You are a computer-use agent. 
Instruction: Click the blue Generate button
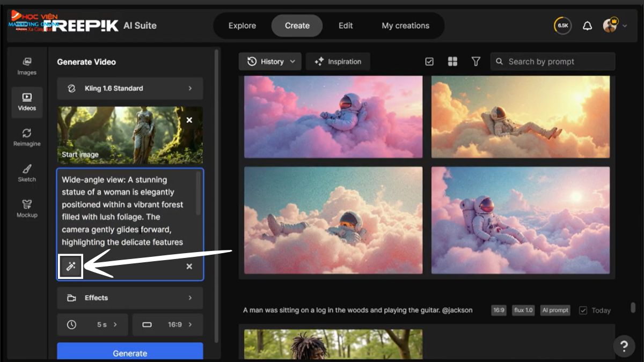point(130,351)
